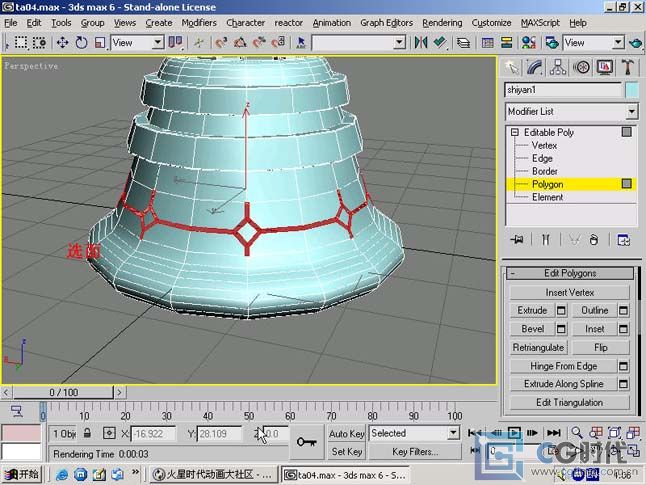Click the Mirror Selected Objects tool
The width and height of the screenshot is (646, 485).
coord(421,42)
